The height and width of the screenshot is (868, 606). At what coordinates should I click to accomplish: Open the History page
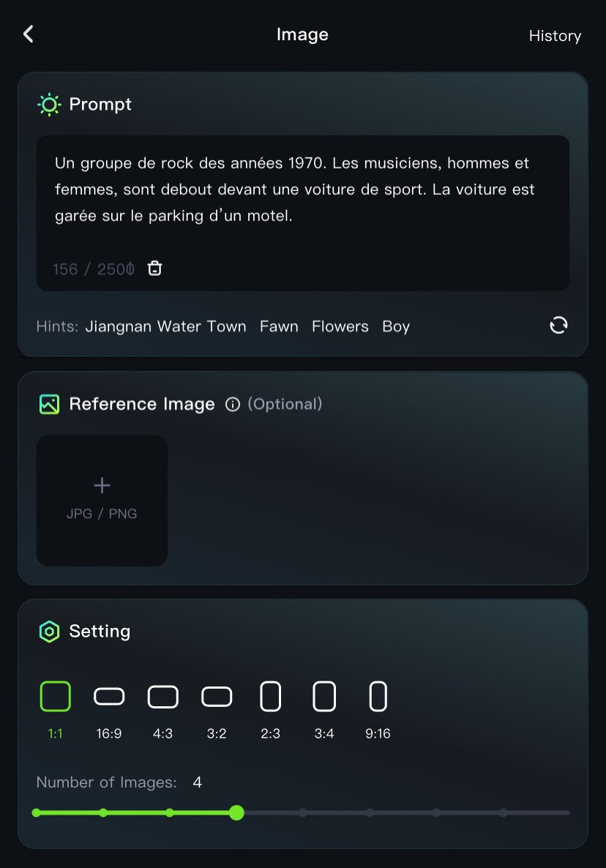555,36
